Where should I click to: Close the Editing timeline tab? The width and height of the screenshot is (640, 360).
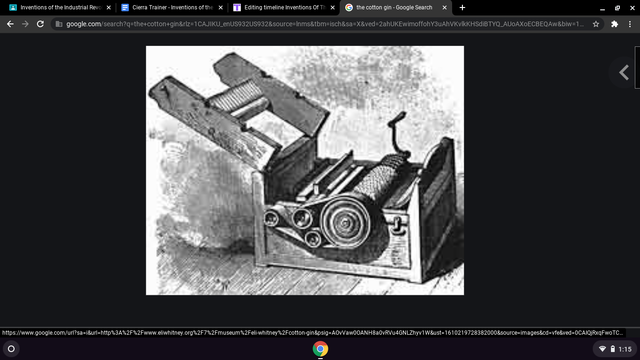click(333, 7)
